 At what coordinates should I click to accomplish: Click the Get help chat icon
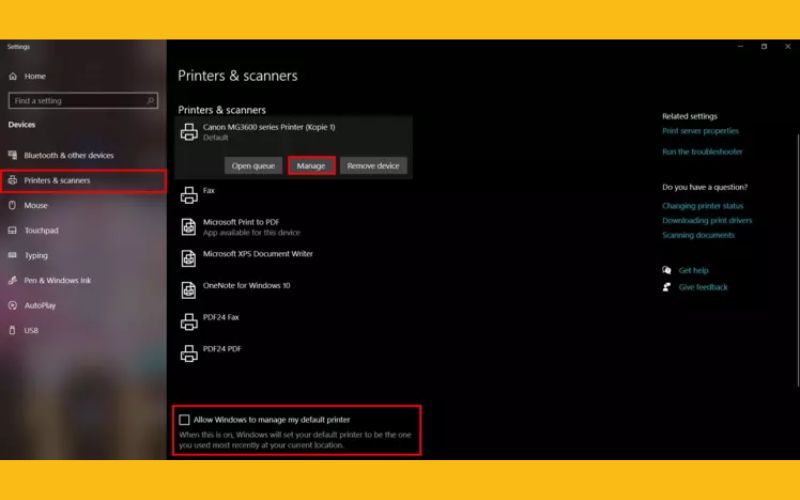[667, 270]
